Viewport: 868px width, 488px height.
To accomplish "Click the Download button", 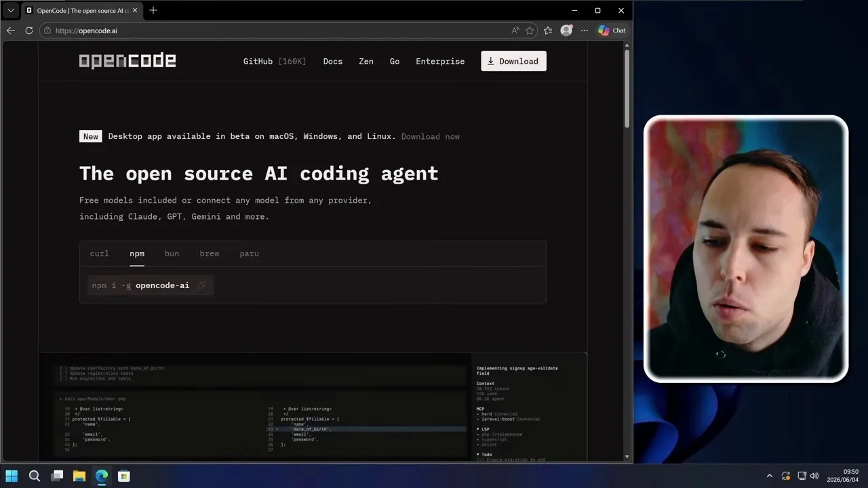I will coord(513,61).
